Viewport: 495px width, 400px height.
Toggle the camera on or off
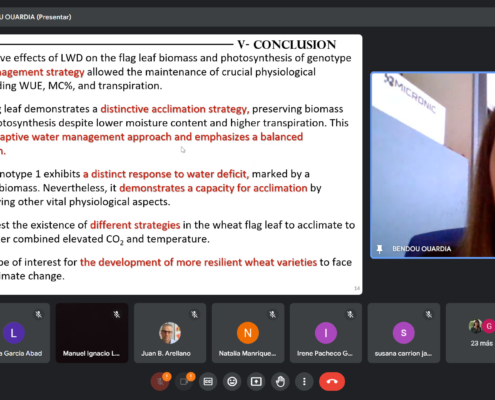[184, 382]
